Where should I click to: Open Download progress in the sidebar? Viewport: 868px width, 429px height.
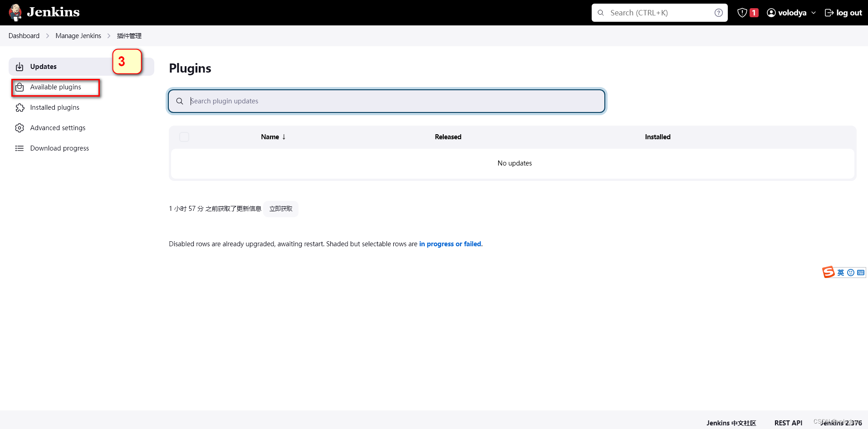point(60,148)
